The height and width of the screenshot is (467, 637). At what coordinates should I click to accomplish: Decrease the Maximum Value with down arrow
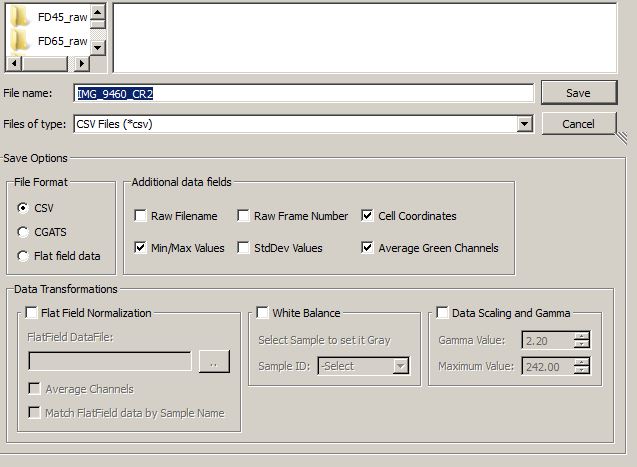click(x=582, y=370)
